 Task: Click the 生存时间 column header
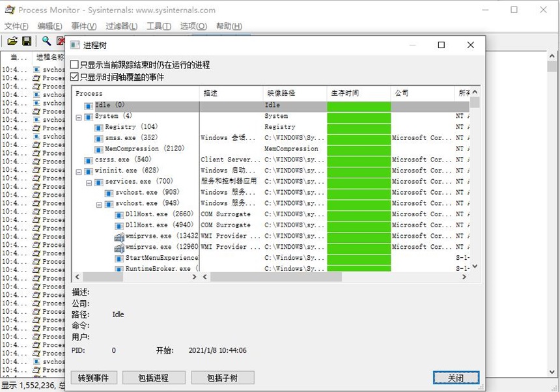pos(359,94)
